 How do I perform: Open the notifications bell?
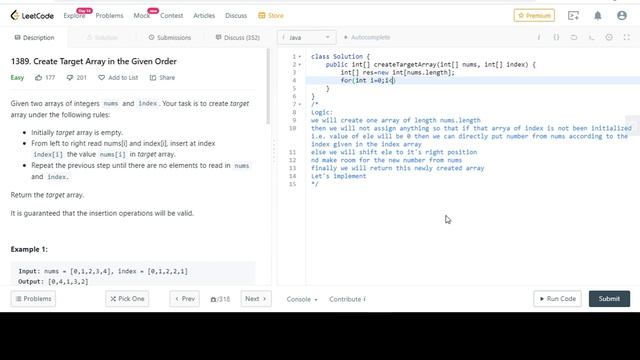(598, 16)
